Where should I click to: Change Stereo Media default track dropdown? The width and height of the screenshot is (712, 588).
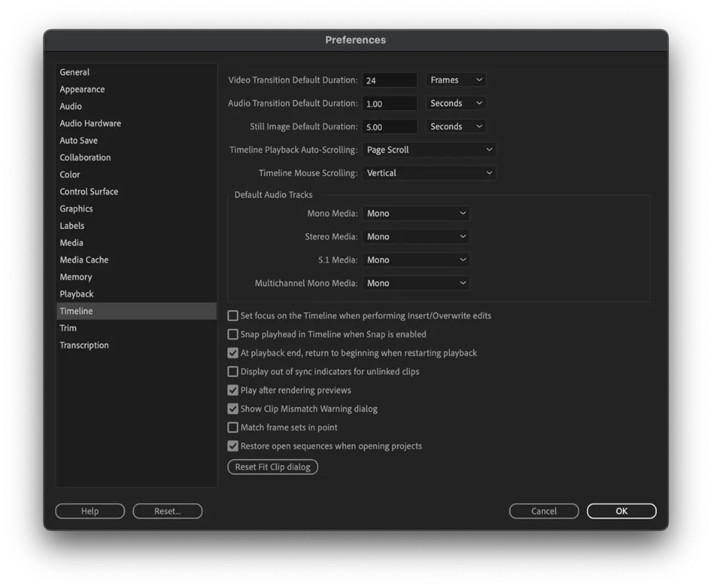click(x=416, y=237)
